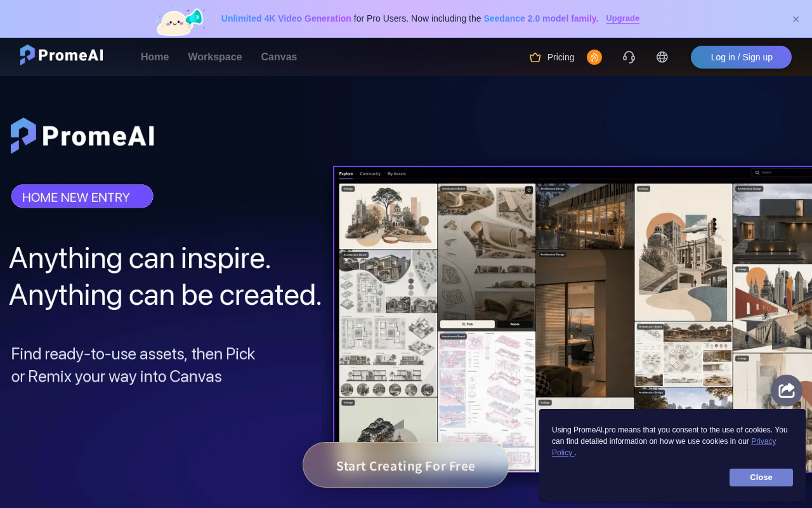This screenshot has width=812, height=508.
Task: Select the My Assets tab in the preview
Action: tap(396, 174)
